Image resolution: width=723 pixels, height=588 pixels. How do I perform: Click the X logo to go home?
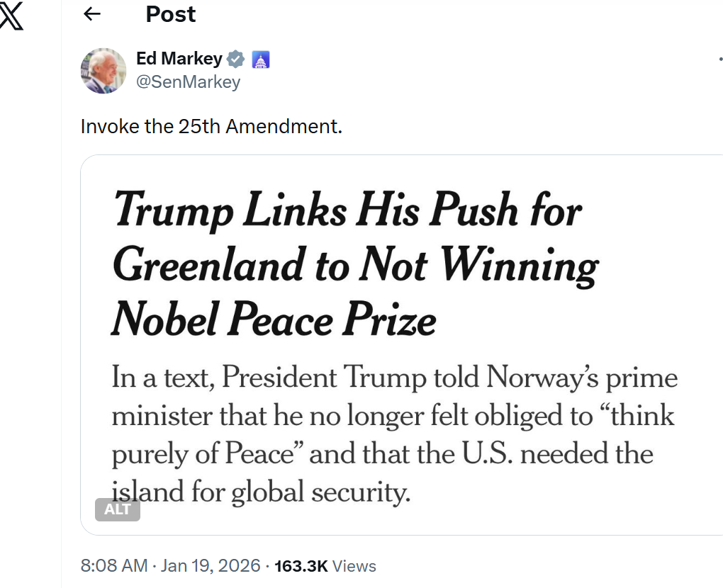[11, 16]
